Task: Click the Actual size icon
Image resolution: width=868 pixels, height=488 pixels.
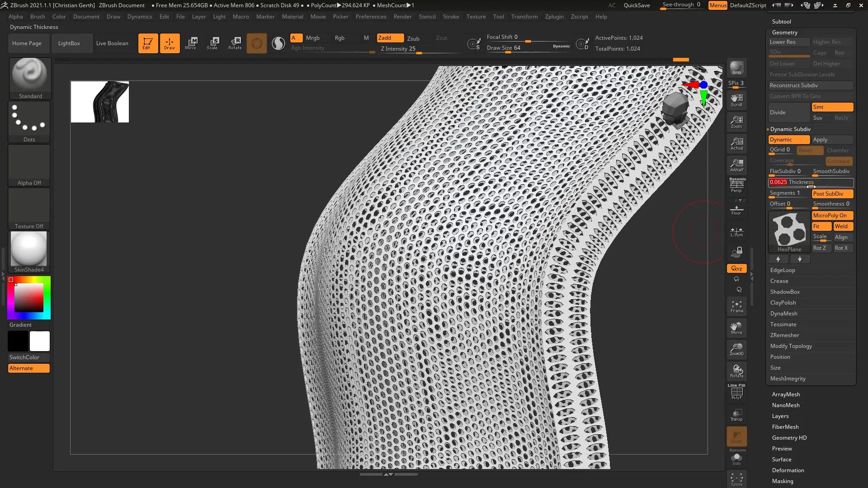Action: click(736, 144)
